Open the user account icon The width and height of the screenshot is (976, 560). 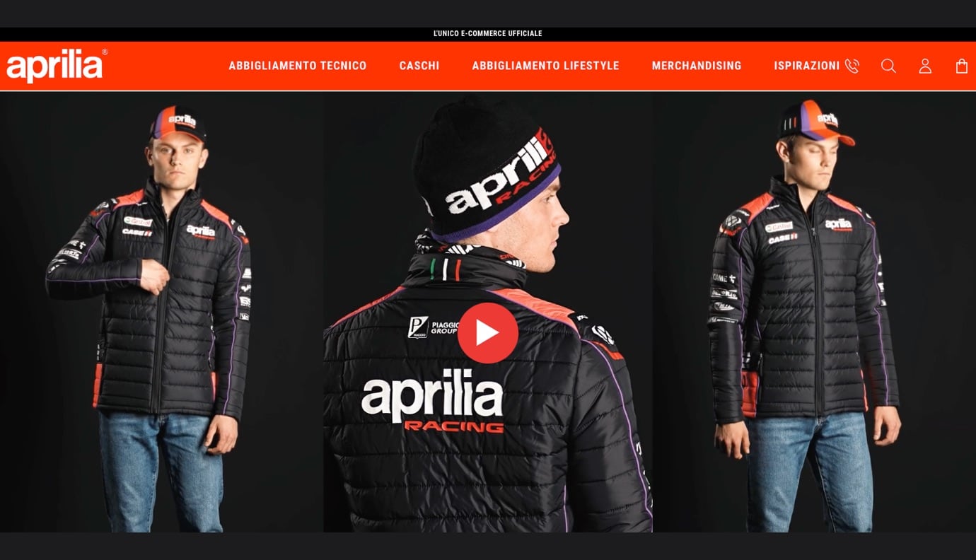pos(925,66)
